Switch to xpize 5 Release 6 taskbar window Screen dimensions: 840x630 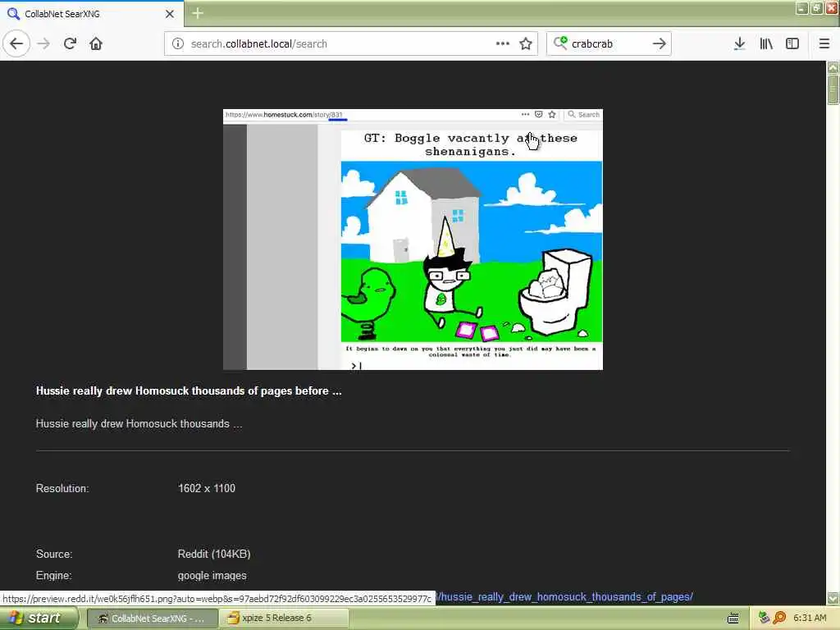click(x=284, y=619)
